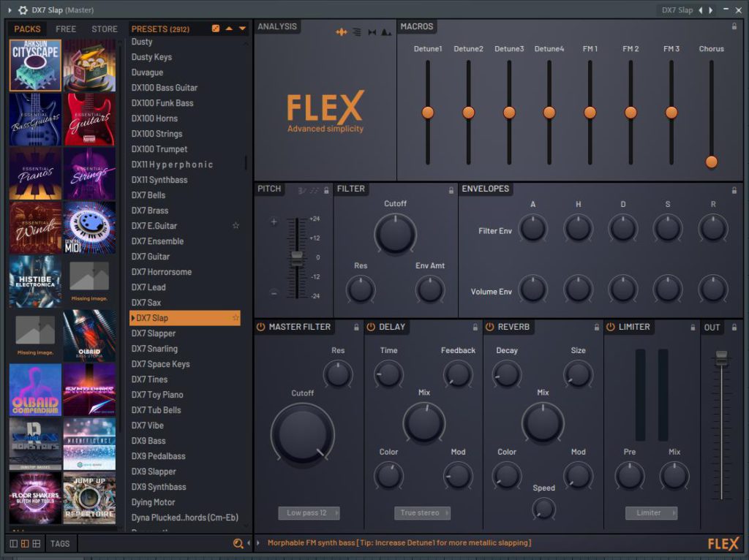Open the Limiter type dropdown
The width and height of the screenshot is (749, 560).
click(x=651, y=513)
